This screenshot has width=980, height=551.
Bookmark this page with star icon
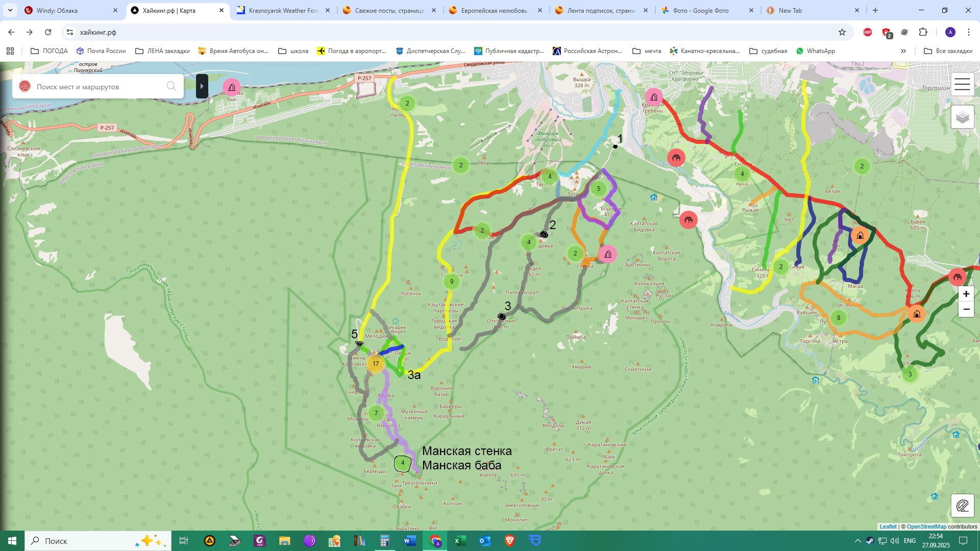842,32
